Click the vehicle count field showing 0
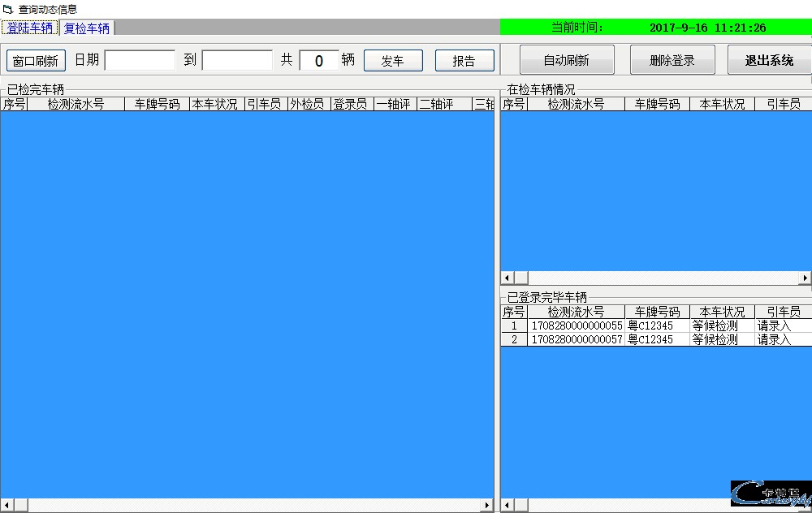This screenshot has width=812, height=513. [x=319, y=59]
